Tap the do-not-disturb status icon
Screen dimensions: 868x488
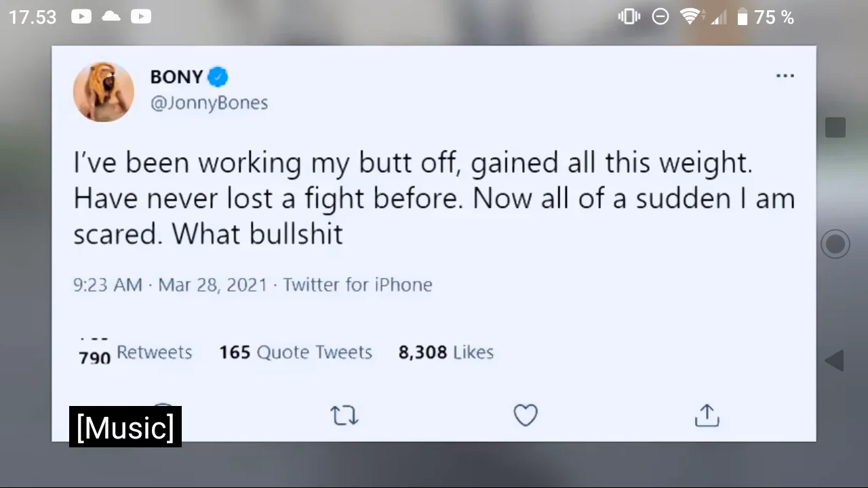pos(660,17)
